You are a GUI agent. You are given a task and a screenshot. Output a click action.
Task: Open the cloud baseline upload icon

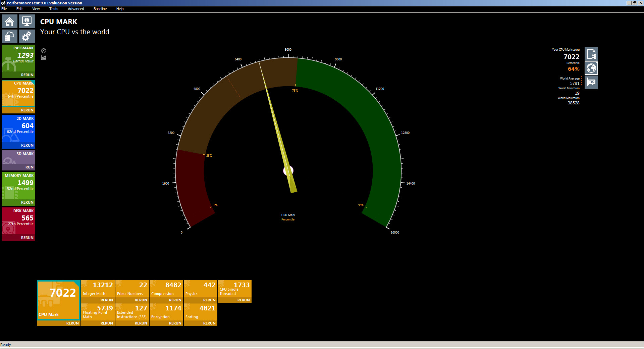(10, 36)
